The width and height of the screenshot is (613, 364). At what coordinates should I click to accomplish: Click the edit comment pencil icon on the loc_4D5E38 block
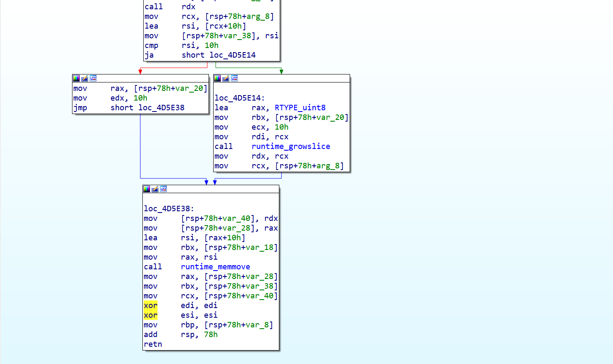[x=155, y=189]
